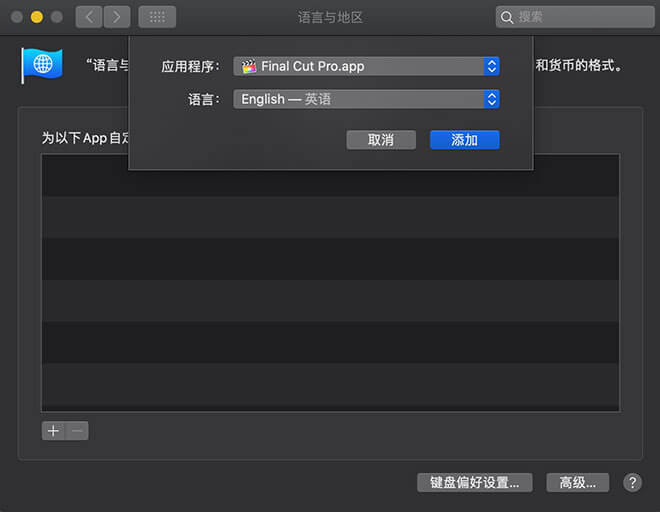Show all preferences grid icon

157,17
